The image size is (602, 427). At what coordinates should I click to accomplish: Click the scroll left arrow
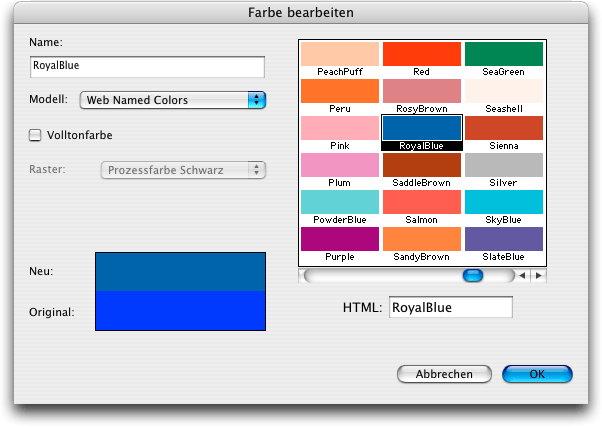pyautogui.click(x=522, y=275)
